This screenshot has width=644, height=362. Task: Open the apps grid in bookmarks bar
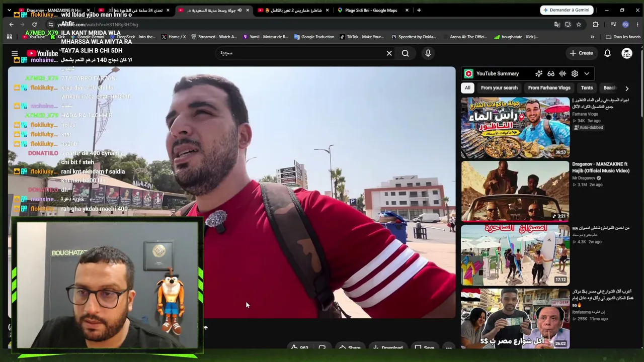[9, 37]
